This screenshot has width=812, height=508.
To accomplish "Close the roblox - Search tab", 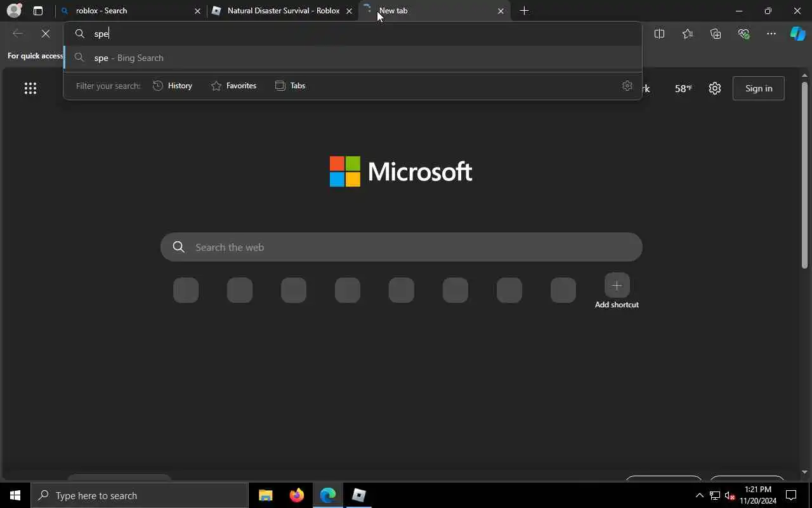I will (197, 11).
